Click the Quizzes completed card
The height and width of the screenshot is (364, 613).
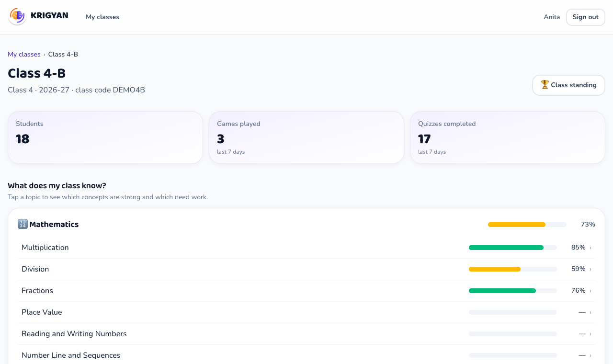tap(508, 137)
